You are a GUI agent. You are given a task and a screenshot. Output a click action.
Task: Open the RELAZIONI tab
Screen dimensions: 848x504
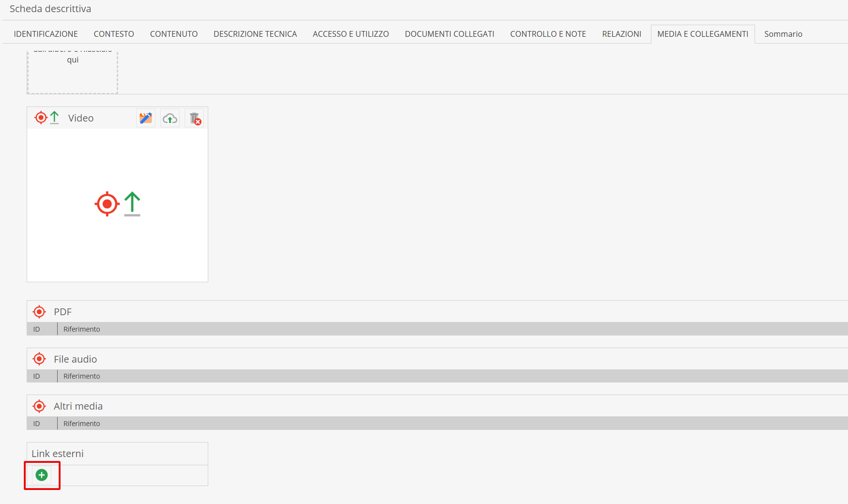(621, 34)
